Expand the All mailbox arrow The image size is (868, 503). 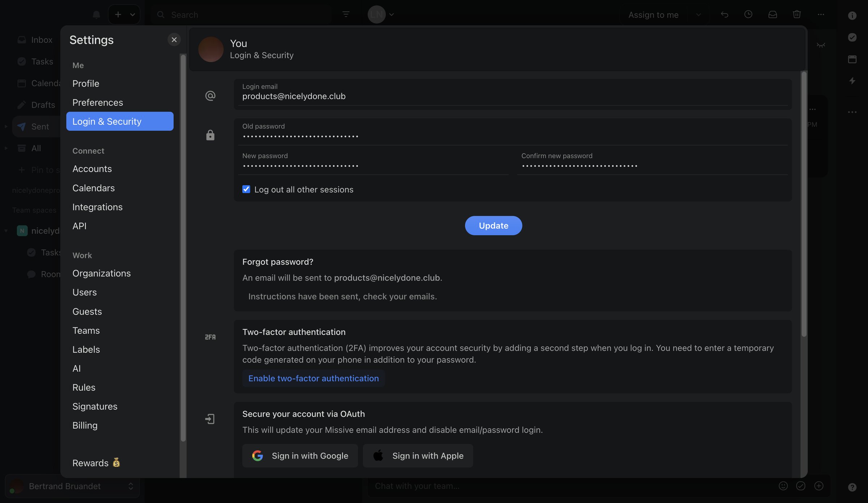tap(6, 148)
